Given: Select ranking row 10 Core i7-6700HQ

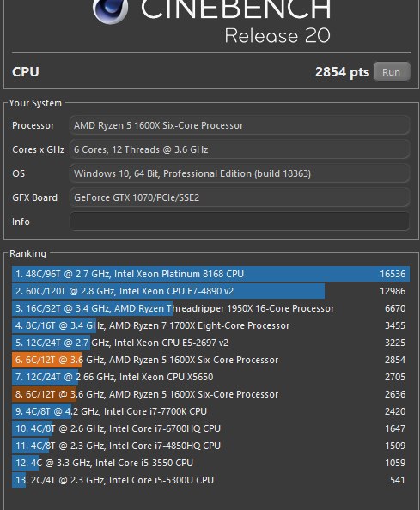Looking at the screenshot, I should coord(210,428).
